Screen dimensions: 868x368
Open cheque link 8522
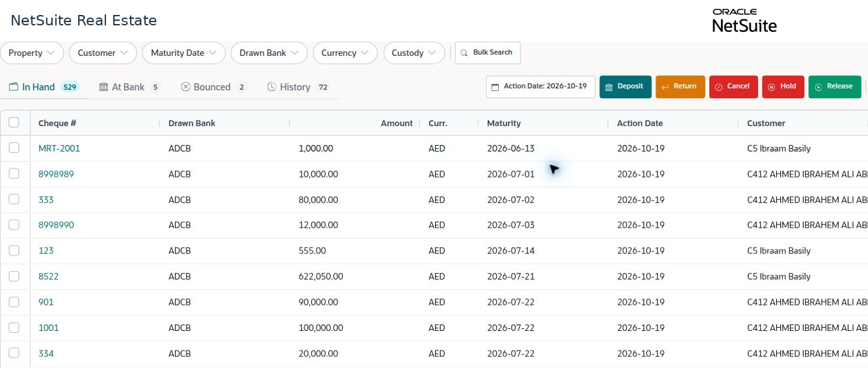point(49,276)
